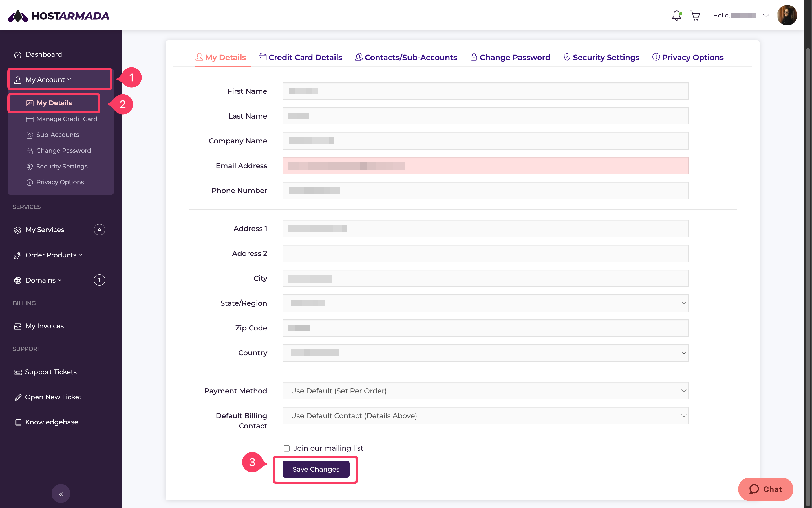Screen dimensions: 812x508
Task: Click the Domains count badge
Action: click(99, 280)
